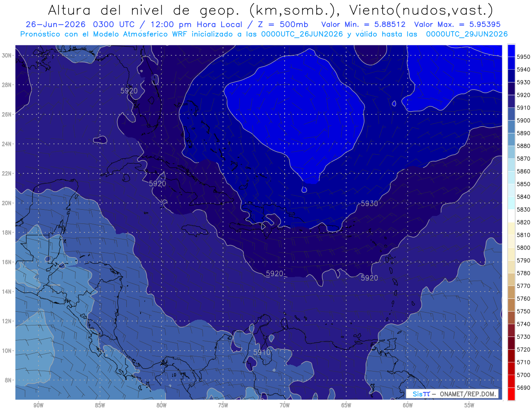Click the tan swatch between 5760 and 5770

[x=511, y=292]
